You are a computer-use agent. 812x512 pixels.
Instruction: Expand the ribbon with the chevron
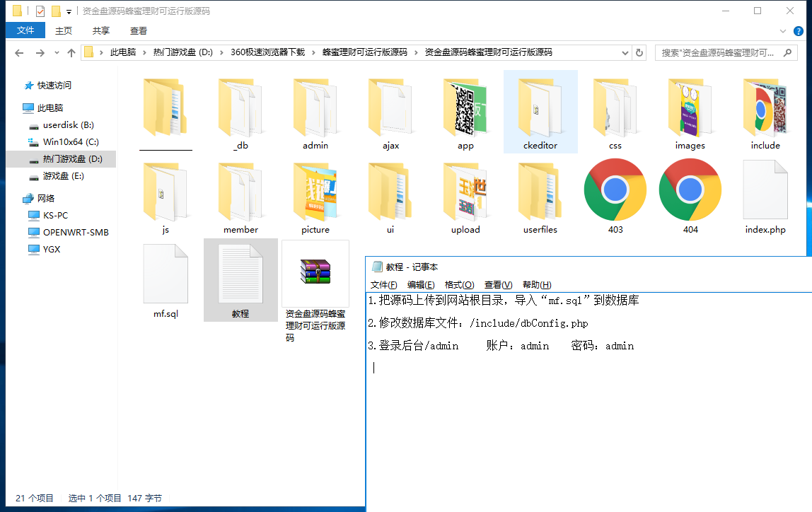(x=782, y=31)
